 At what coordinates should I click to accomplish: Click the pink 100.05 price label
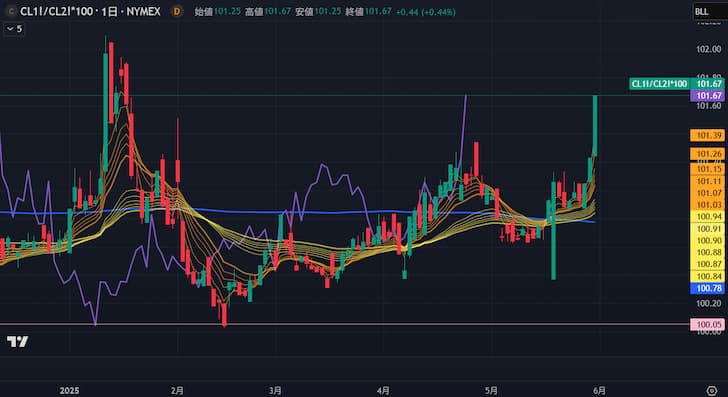[708, 324]
